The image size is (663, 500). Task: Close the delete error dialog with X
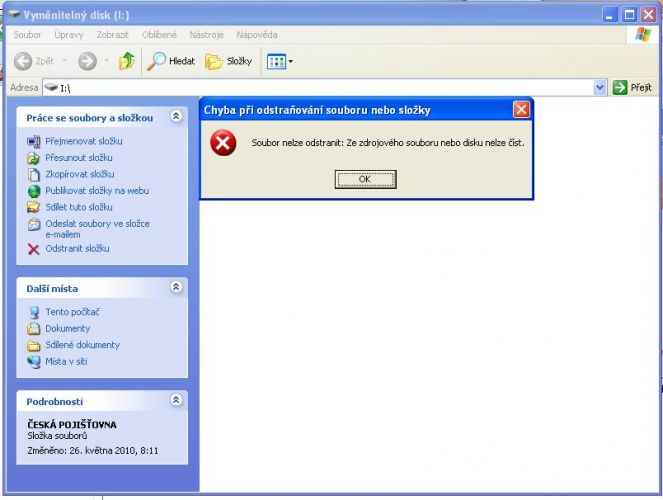521,110
